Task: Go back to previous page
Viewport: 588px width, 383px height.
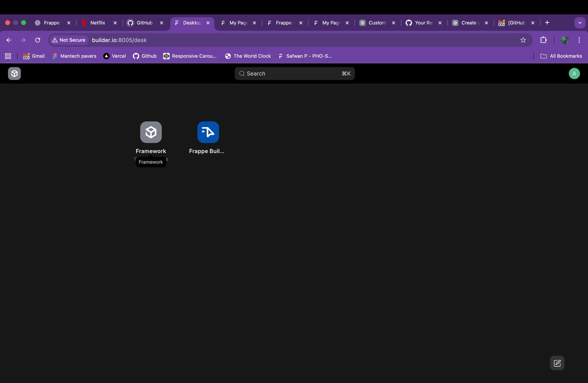Action: point(9,40)
